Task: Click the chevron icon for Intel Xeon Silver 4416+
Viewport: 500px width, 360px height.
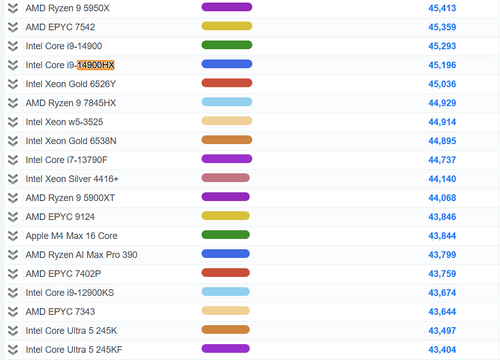Action: (x=13, y=179)
